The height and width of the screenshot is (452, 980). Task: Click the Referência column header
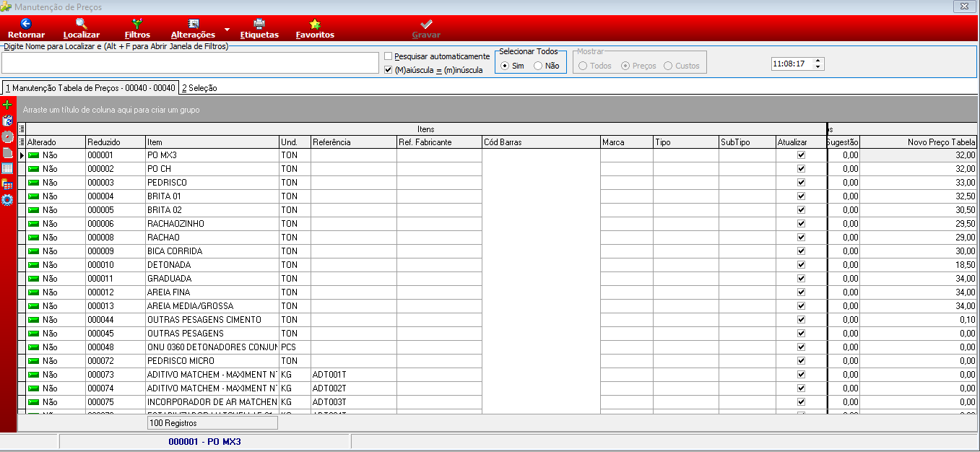pos(354,142)
